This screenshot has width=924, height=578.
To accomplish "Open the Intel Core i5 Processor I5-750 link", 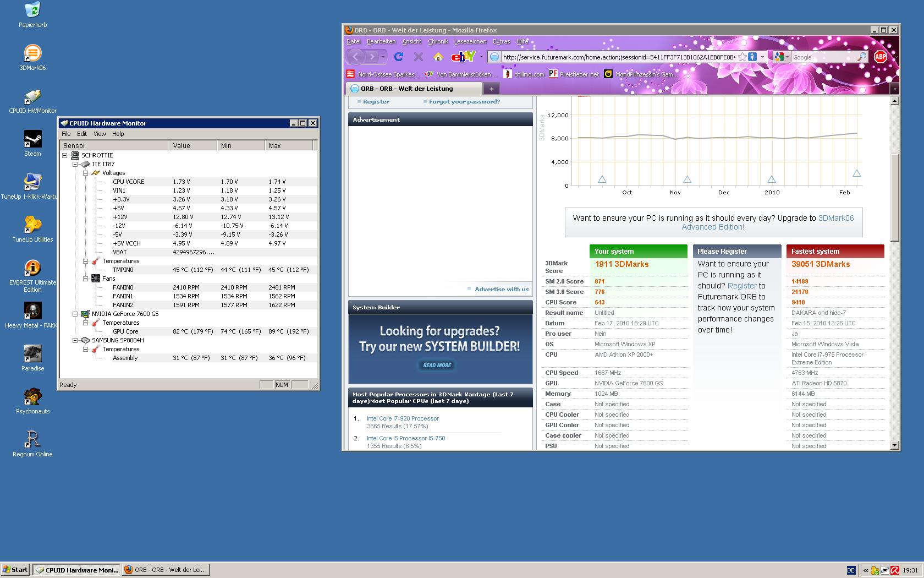I will tap(406, 438).
